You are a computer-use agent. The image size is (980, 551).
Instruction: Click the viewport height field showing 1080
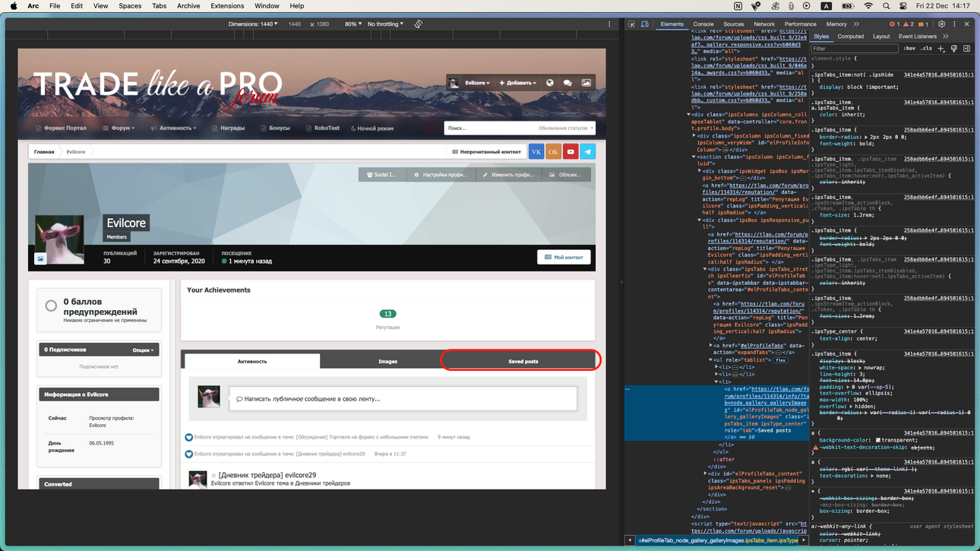coord(322,24)
